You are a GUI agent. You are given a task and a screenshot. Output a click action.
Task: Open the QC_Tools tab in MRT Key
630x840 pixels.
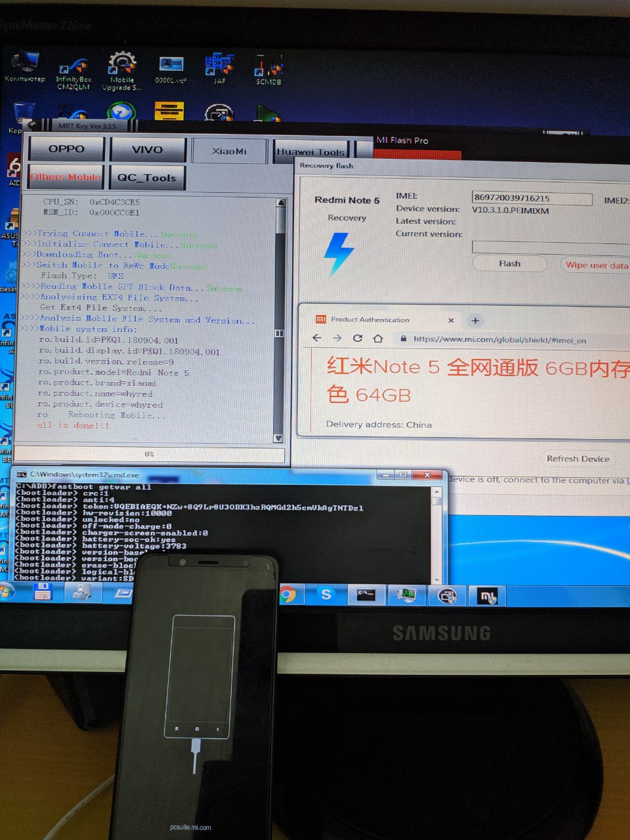coord(147,178)
